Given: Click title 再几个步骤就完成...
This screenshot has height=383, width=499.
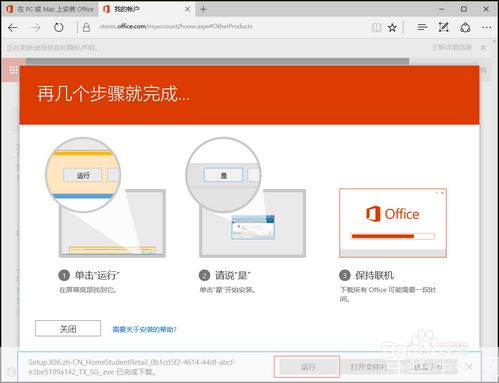Looking at the screenshot, I should pyautogui.click(x=113, y=94).
